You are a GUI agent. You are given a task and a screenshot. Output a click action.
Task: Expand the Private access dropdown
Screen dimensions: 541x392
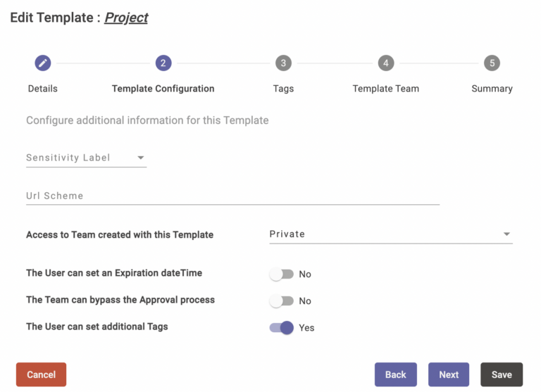(x=390, y=234)
